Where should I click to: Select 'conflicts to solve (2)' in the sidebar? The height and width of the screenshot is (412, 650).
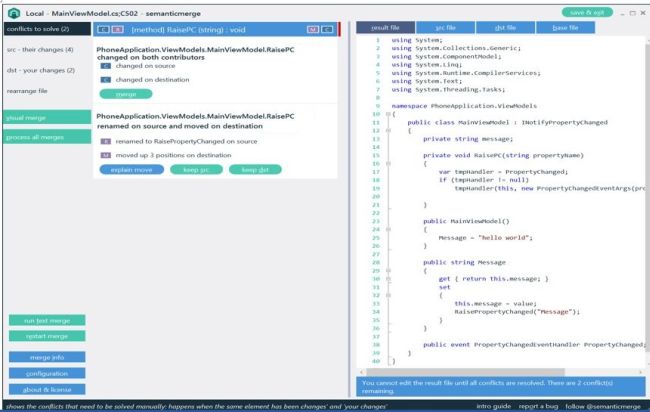[x=47, y=29]
